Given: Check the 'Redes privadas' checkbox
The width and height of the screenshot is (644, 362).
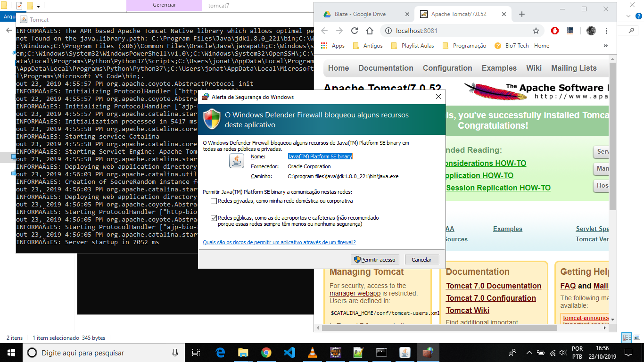Looking at the screenshot, I should point(215,202).
